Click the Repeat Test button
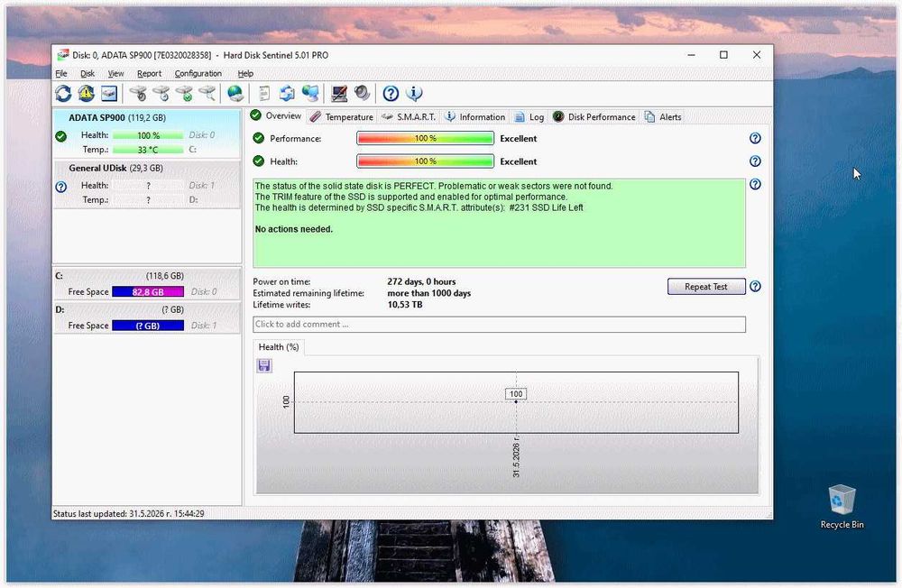Screen dimensions: 902x588 [x=706, y=287]
